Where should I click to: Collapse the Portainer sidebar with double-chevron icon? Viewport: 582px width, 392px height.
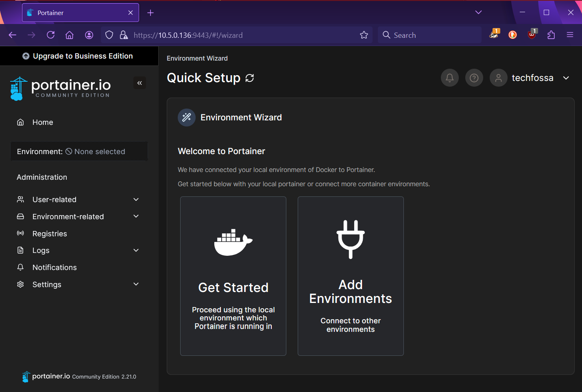pos(140,83)
